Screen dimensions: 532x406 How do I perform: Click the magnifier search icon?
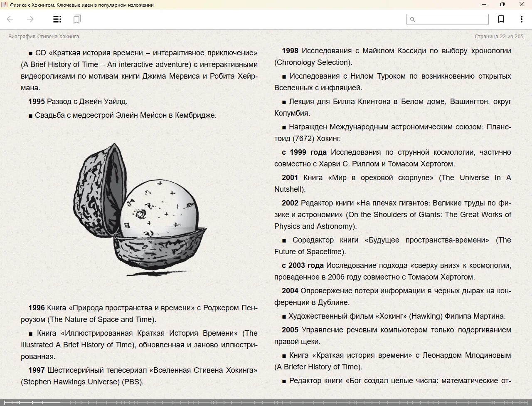tap(412, 19)
